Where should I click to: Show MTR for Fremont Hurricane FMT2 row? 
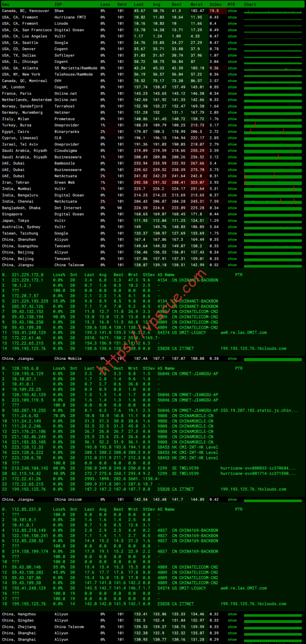point(232,17)
